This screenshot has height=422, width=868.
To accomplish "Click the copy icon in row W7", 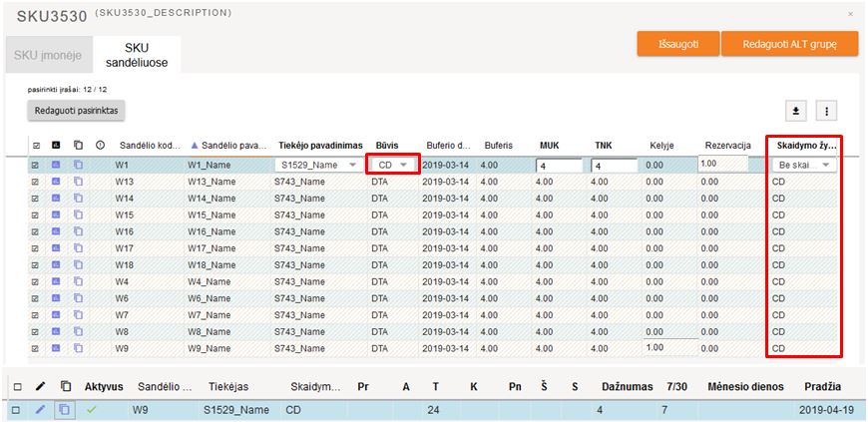I will click(78, 314).
